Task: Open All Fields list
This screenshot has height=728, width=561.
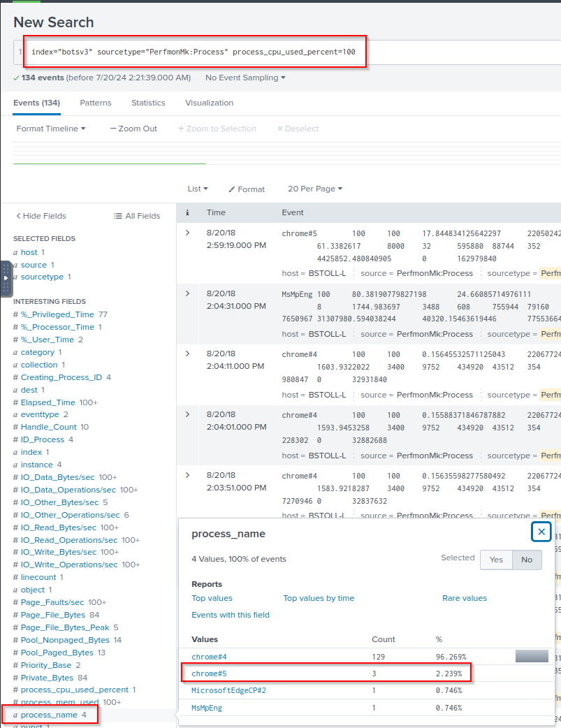Action: click(137, 216)
